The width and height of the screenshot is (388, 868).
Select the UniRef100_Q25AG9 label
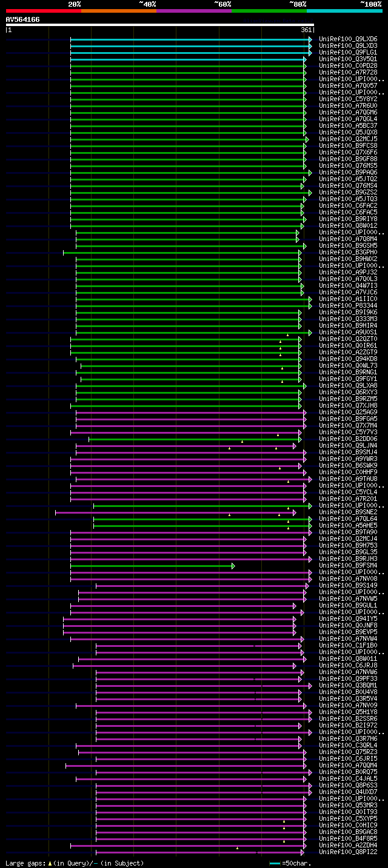point(348,412)
